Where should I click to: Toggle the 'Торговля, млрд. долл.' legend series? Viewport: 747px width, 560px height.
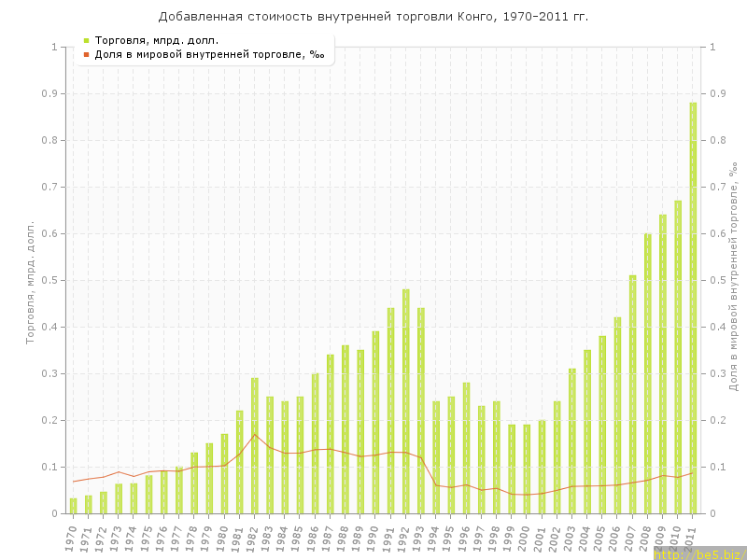pos(157,40)
